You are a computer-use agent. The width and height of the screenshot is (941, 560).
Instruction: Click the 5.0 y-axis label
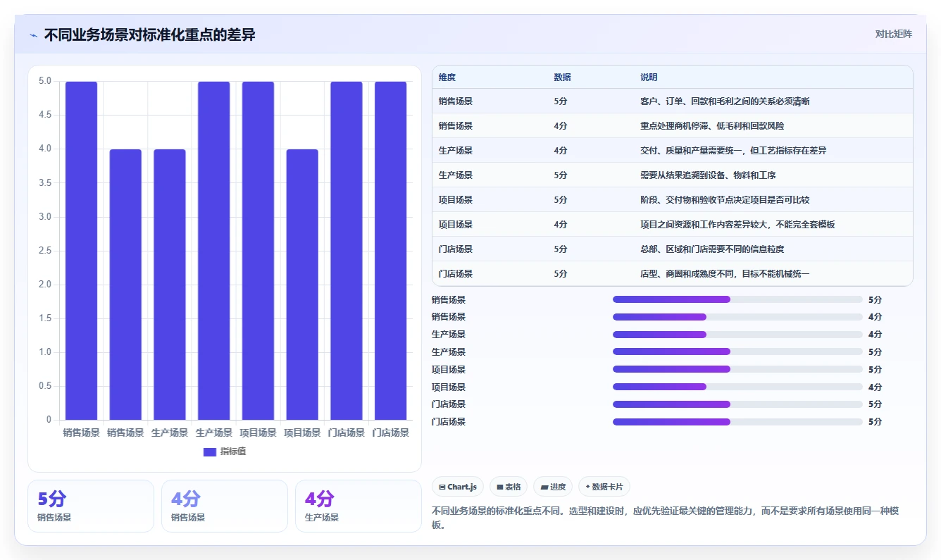click(x=45, y=81)
